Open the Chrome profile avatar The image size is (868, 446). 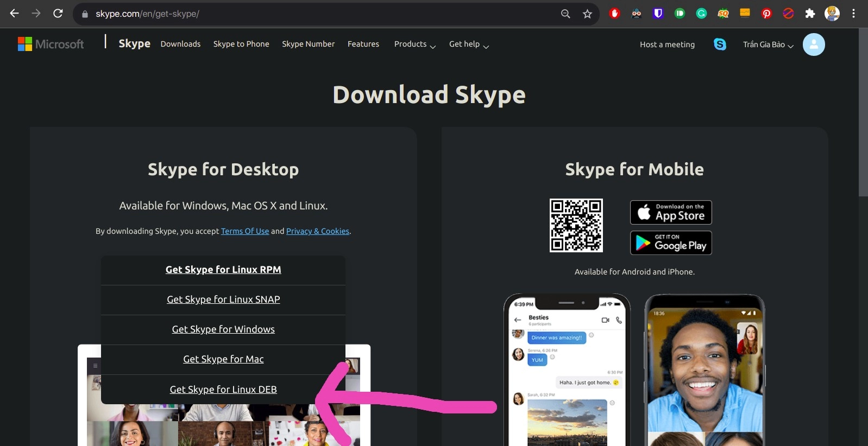click(x=832, y=14)
